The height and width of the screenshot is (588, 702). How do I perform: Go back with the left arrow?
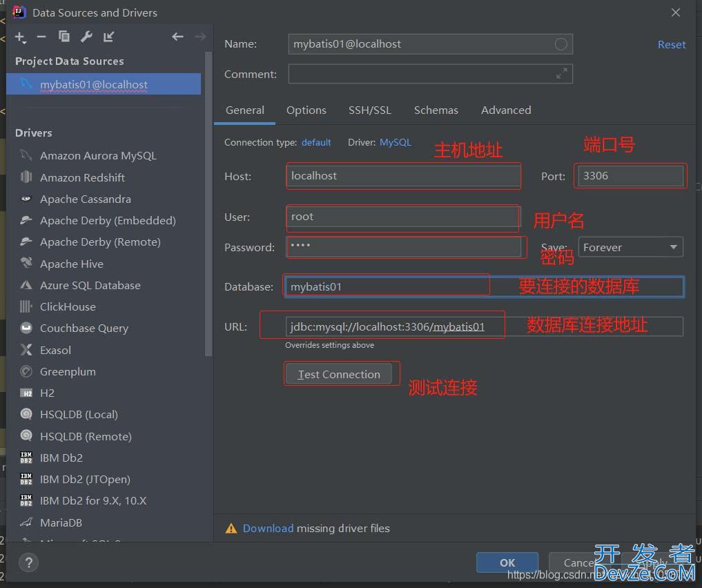click(177, 37)
